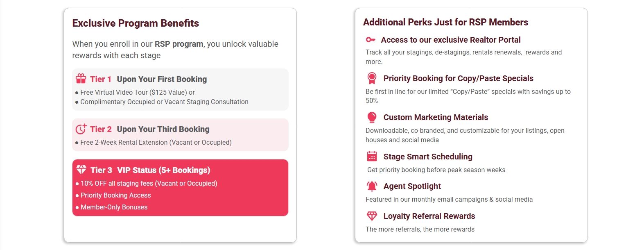This screenshot has width=644, height=250.
Task: Click the calendar icon for Stage Smart Scheduling
Action: pyautogui.click(x=372, y=157)
